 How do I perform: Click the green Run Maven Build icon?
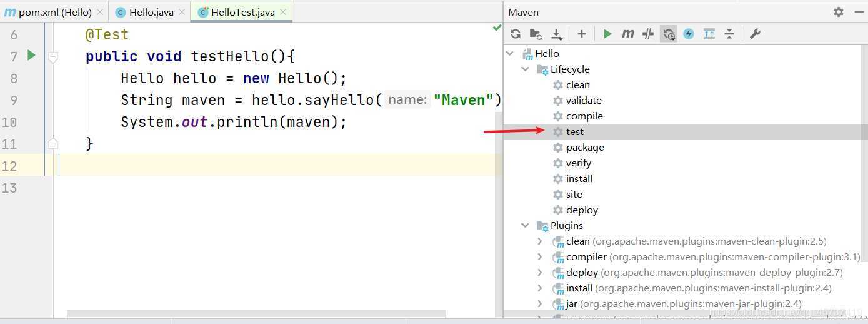(x=607, y=34)
